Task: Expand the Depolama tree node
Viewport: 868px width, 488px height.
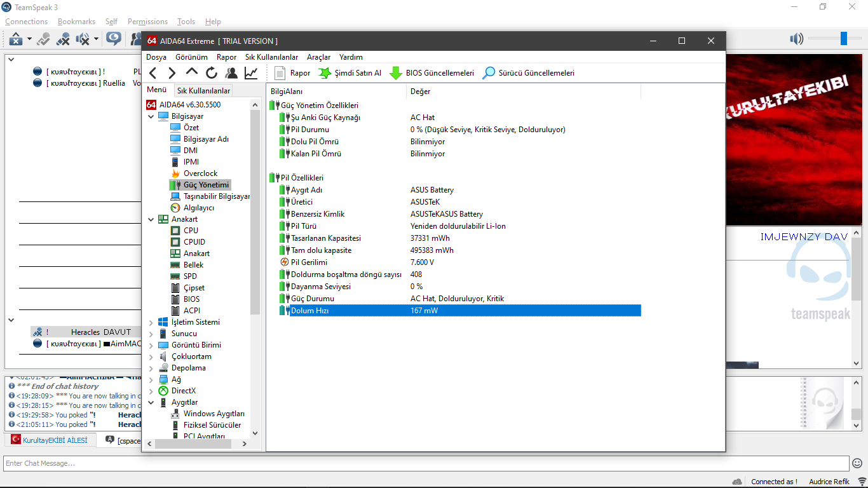Action: pyautogui.click(x=151, y=368)
